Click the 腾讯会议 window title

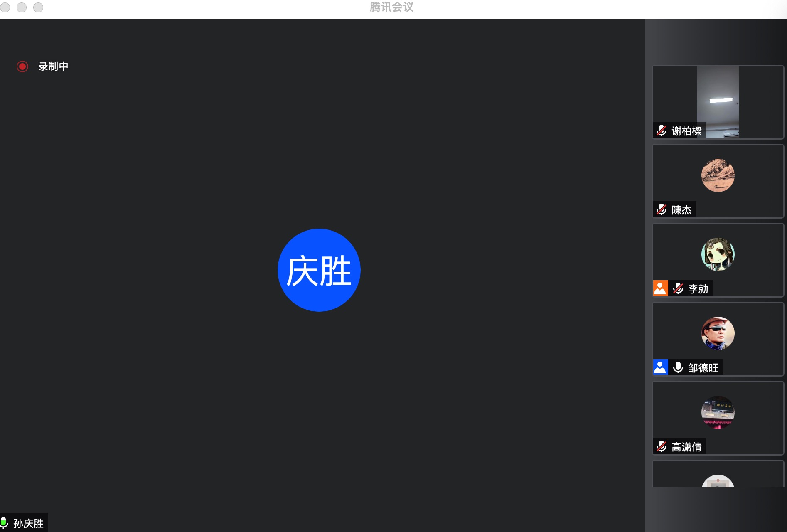[x=391, y=7]
